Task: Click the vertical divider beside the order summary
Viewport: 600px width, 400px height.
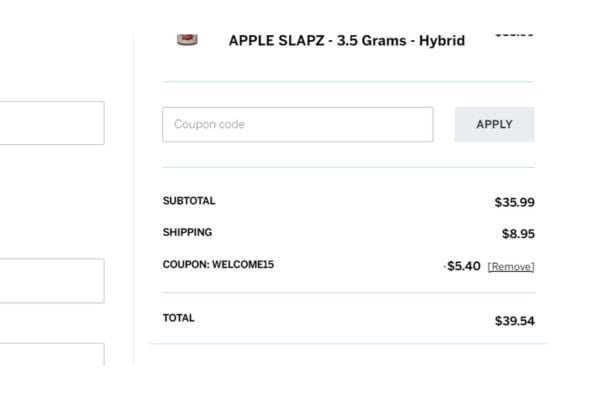Action: [134, 199]
